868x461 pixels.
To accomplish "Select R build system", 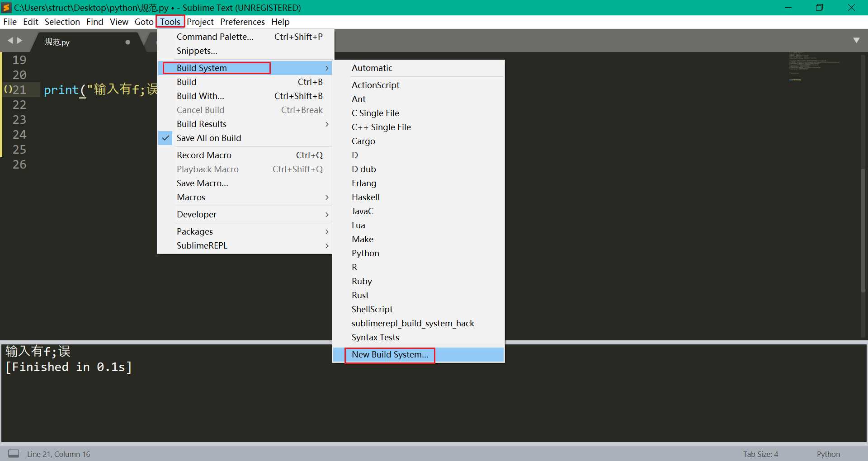I will [418, 267].
